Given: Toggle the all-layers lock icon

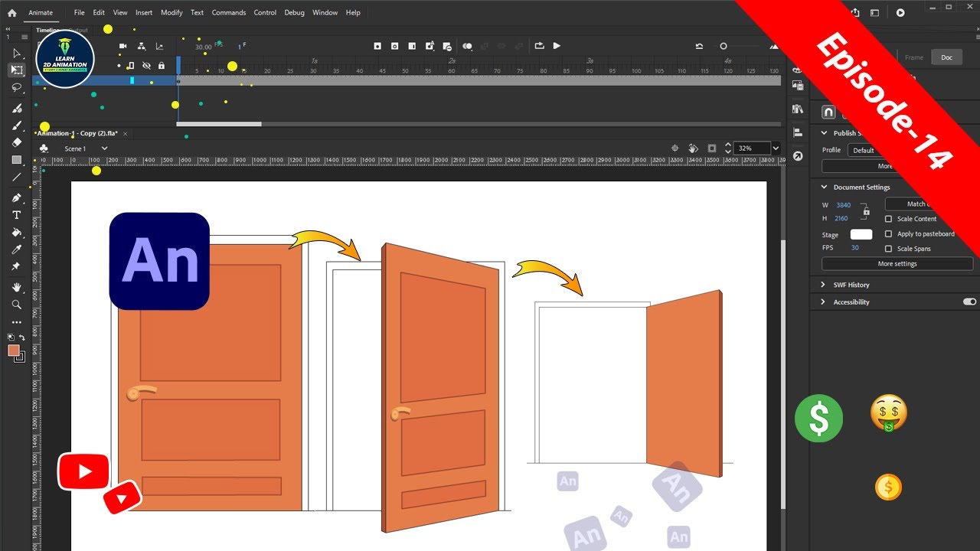Looking at the screenshot, I should [x=161, y=66].
